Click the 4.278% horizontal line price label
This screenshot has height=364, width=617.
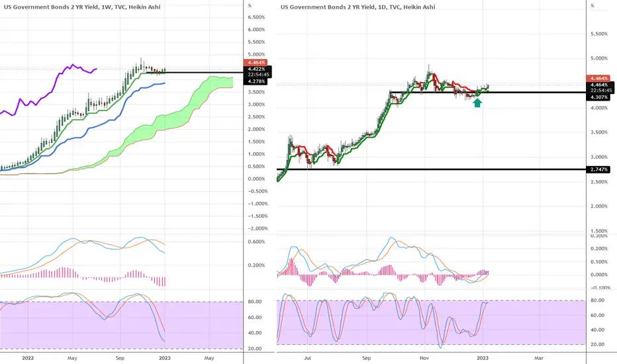[256, 81]
